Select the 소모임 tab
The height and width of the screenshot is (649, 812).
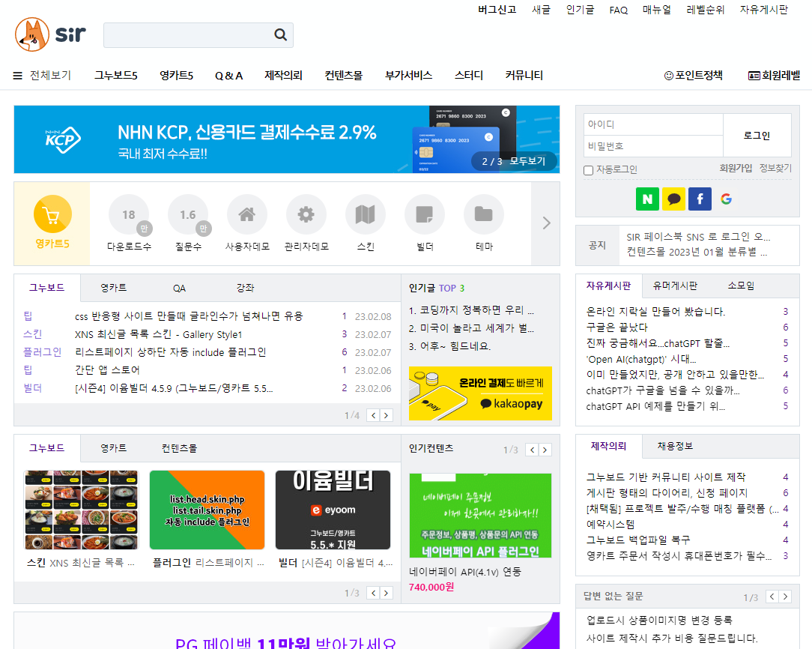741,286
